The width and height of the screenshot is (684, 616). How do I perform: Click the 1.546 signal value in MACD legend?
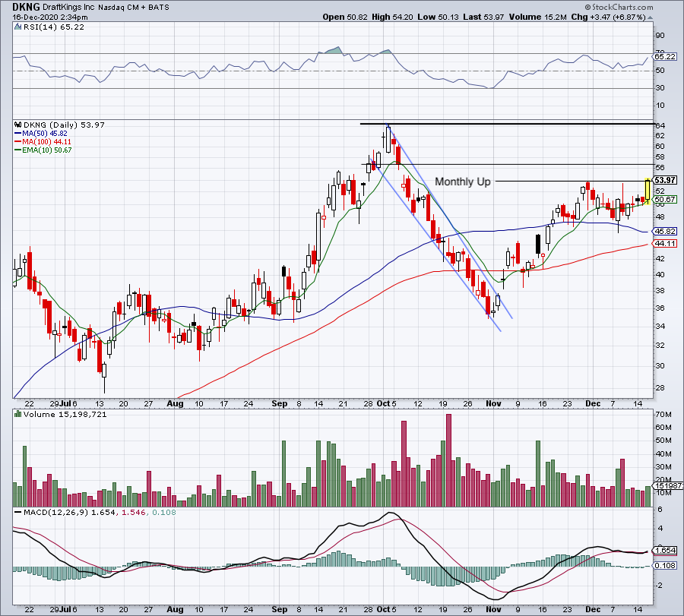[x=133, y=512]
